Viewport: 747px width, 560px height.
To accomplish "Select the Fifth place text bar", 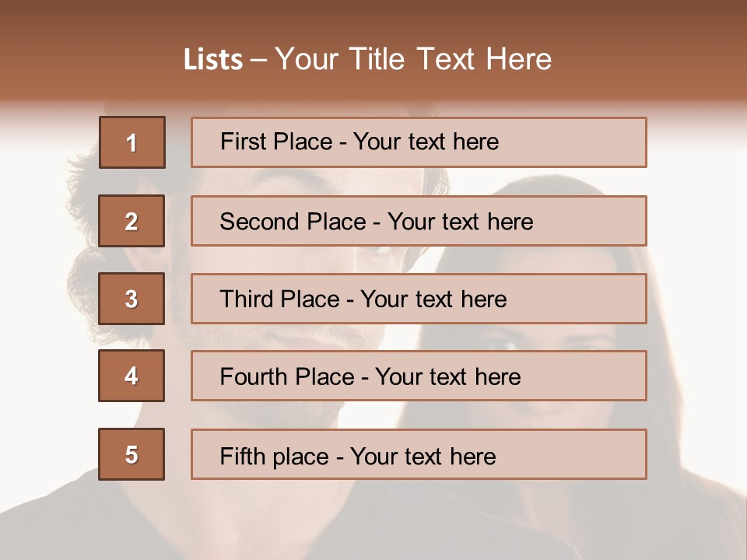I will click(x=419, y=454).
